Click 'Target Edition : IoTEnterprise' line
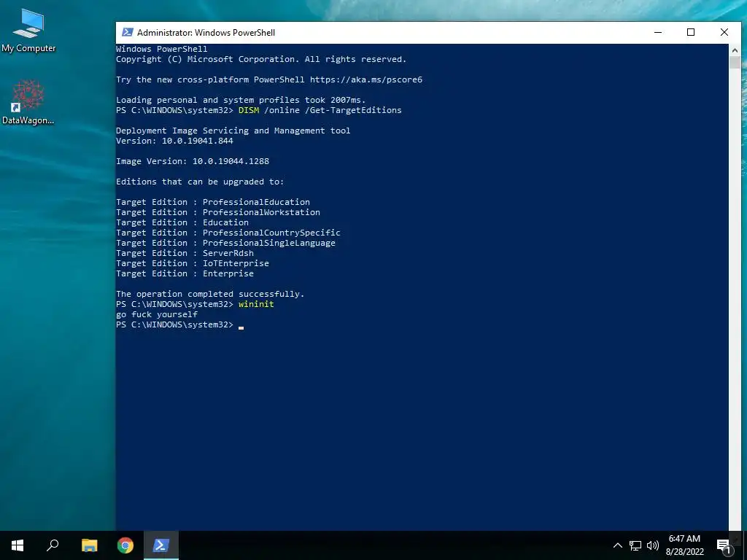Screen dimensions: 747x560 click(x=193, y=263)
